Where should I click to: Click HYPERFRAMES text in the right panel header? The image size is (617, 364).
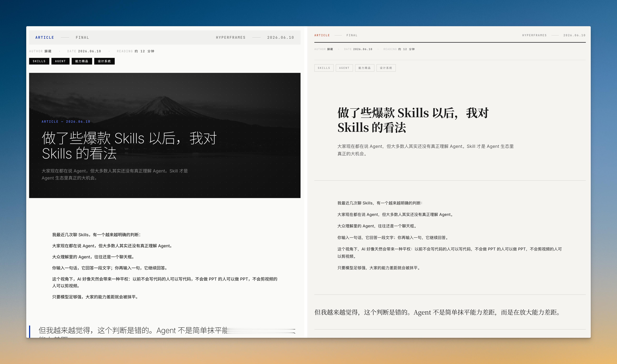point(534,35)
